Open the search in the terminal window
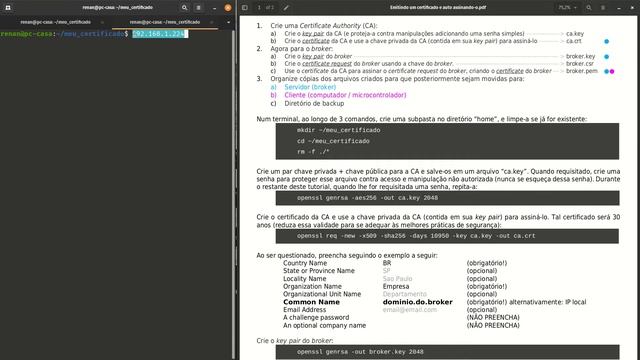Screen dimensions: 640x360 pos(184,7)
